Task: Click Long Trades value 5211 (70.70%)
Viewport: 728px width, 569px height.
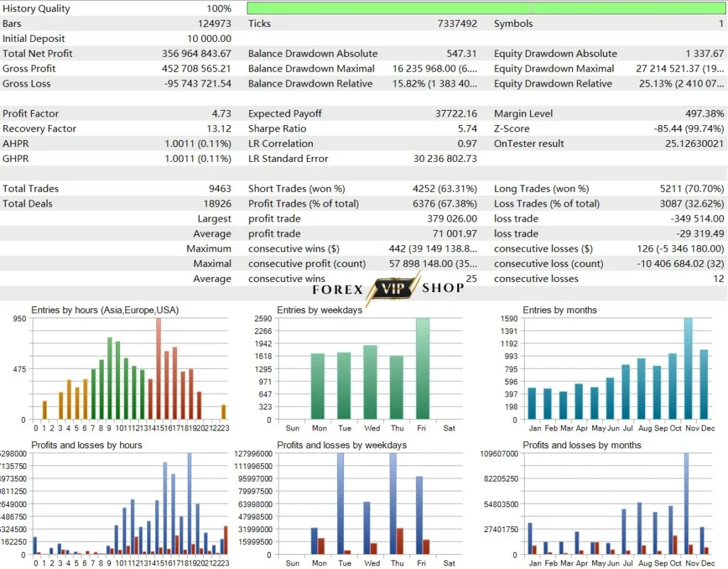Action: (692, 189)
